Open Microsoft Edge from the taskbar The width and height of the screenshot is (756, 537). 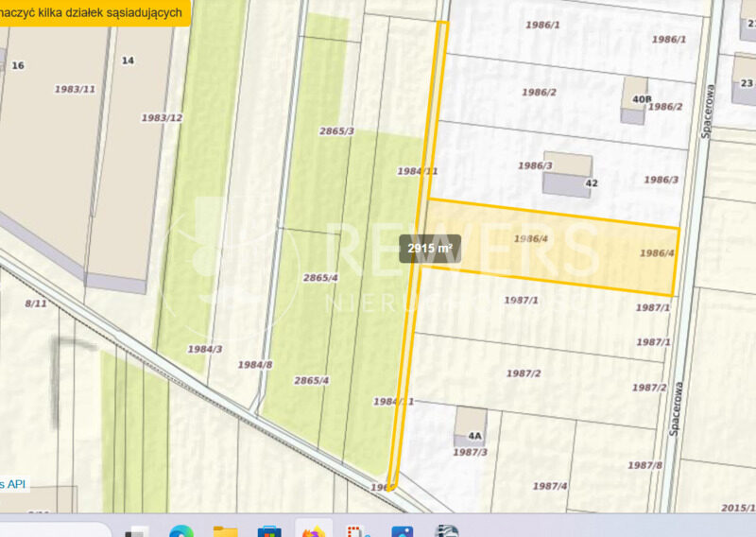coord(181,531)
